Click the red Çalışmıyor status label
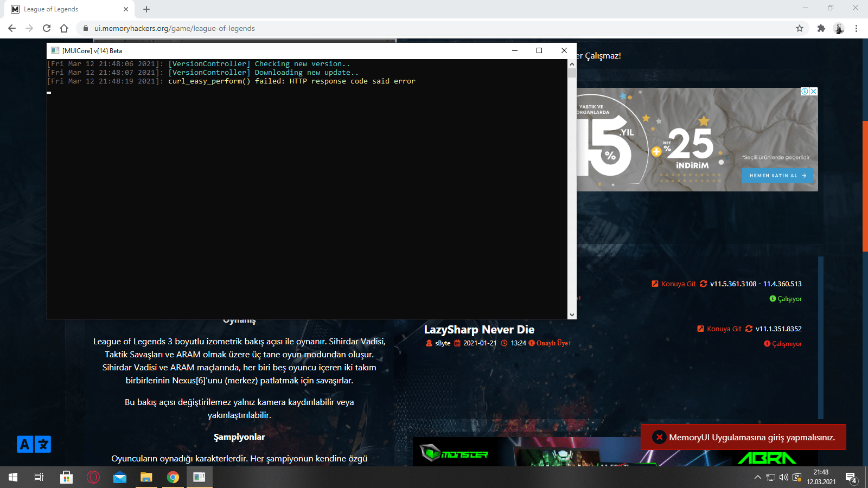 783,344
